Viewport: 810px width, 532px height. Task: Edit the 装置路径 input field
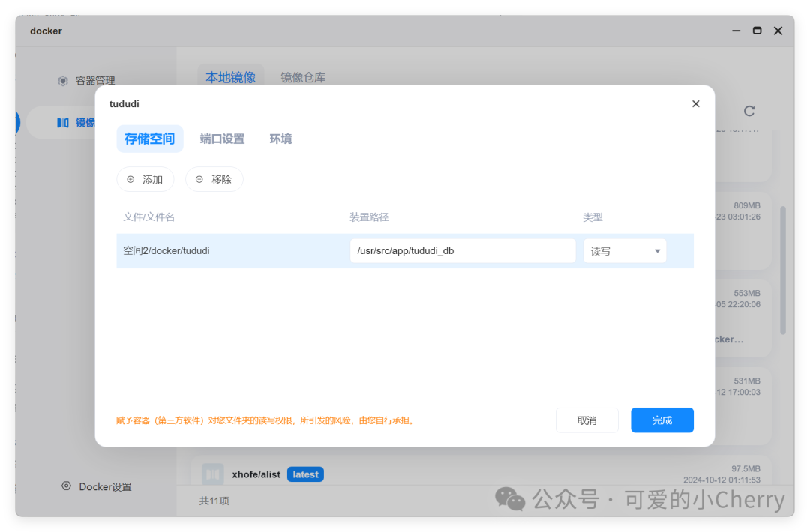pos(463,251)
